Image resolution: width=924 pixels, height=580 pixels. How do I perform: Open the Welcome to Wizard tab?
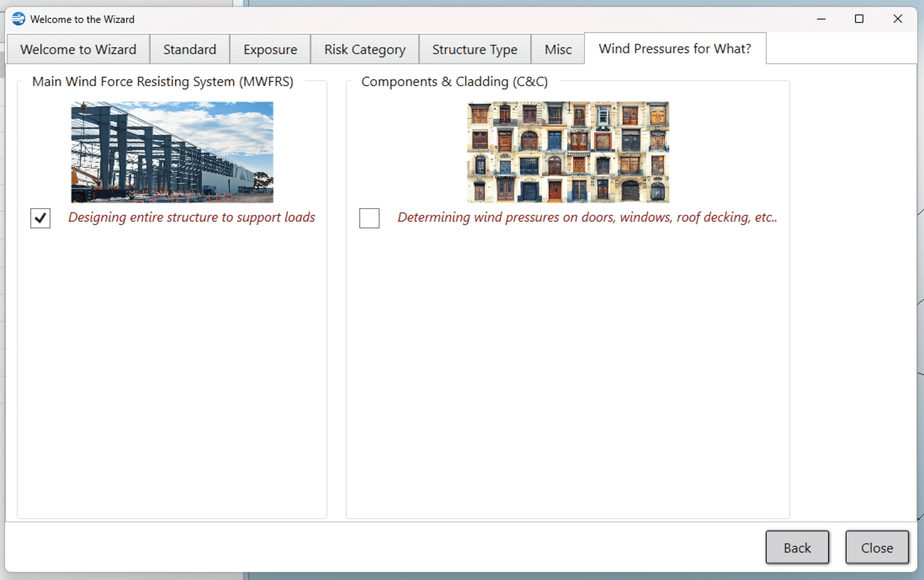[x=78, y=49]
